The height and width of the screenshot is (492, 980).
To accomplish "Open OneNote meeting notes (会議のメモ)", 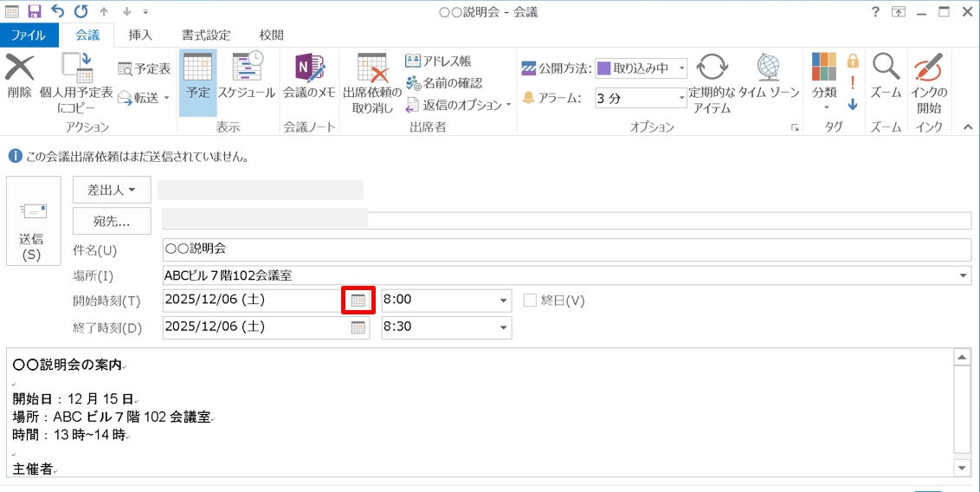I will [x=309, y=69].
